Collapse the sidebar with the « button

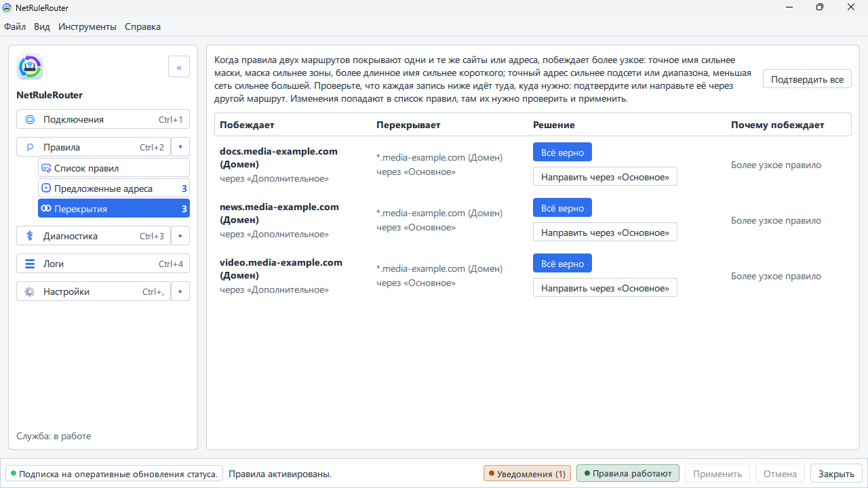pyautogui.click(x=179, y=67)
